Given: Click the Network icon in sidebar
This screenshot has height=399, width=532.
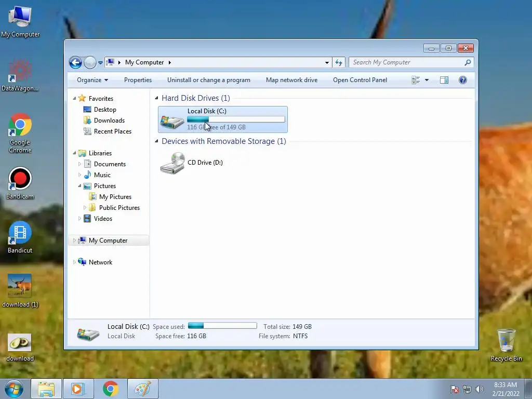Looking at the screenshot, I should 82,262.
